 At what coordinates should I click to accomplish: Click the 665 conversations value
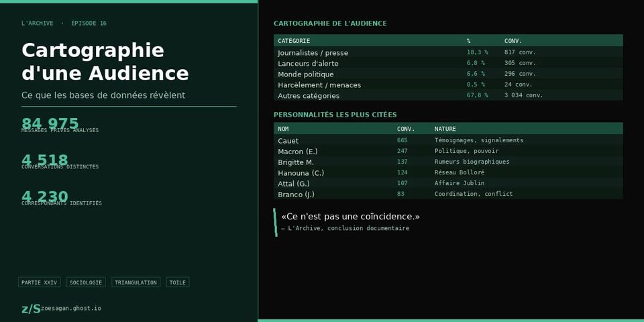pos(402,140)
